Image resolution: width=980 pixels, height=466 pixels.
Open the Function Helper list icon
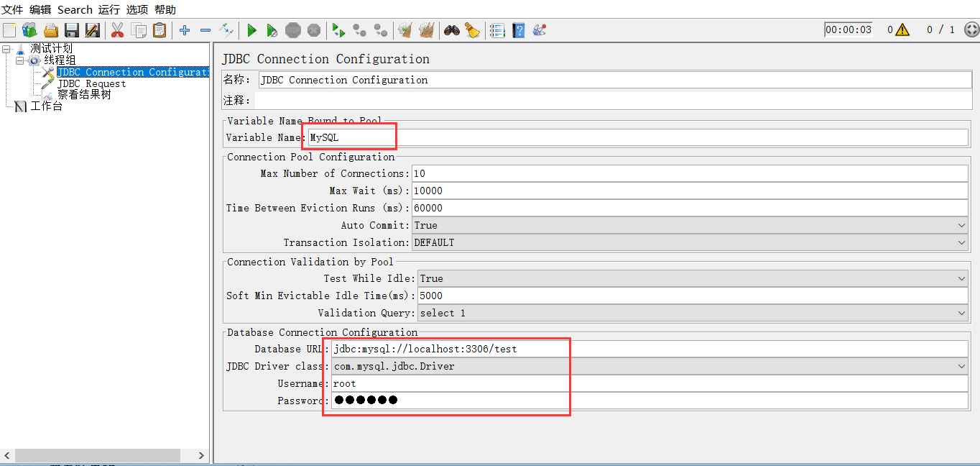[x=497, y=30]
